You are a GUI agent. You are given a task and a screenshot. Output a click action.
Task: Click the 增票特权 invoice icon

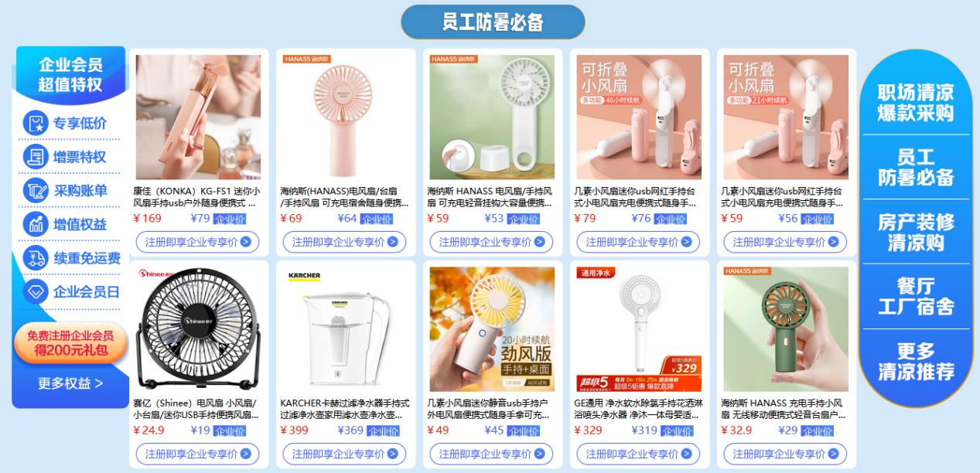pyautogui.click(x=35, y=157)
